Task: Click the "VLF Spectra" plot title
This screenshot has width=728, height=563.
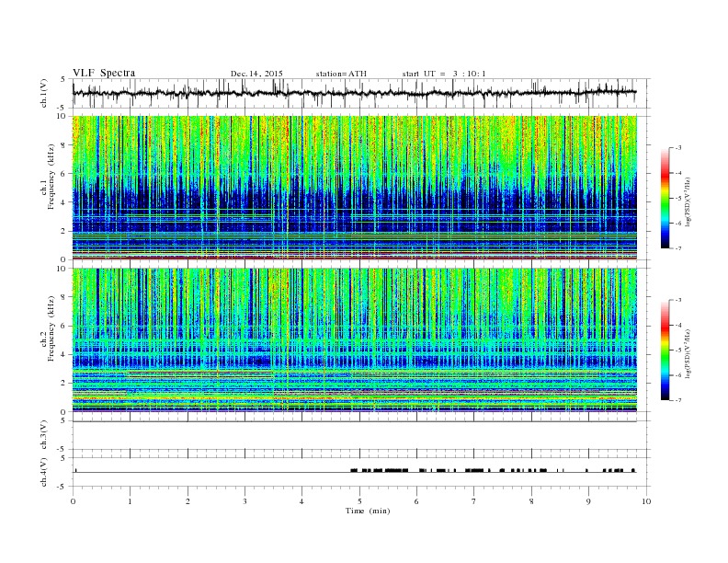Action: [x=104, y=73]
